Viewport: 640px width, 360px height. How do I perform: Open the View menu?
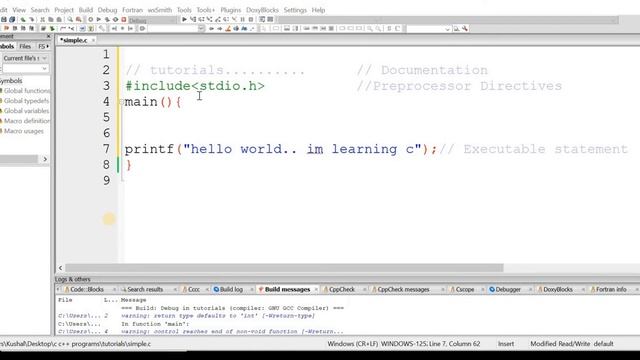[19, 10]
